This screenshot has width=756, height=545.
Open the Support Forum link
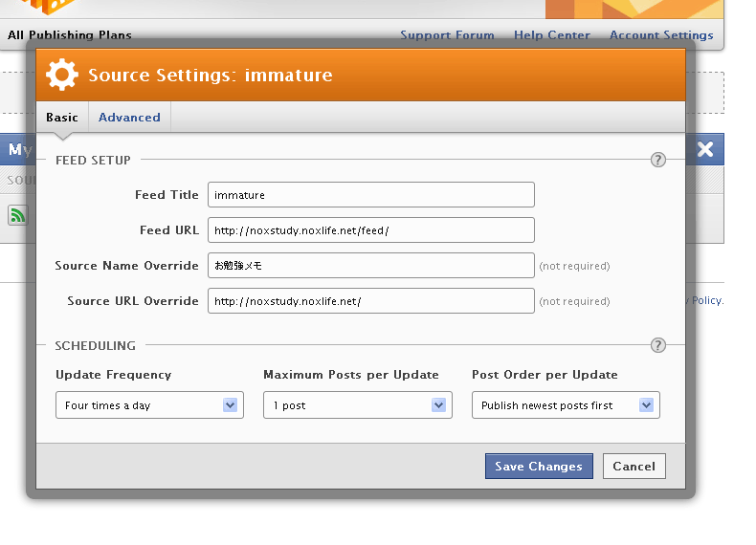pos(447,35)
